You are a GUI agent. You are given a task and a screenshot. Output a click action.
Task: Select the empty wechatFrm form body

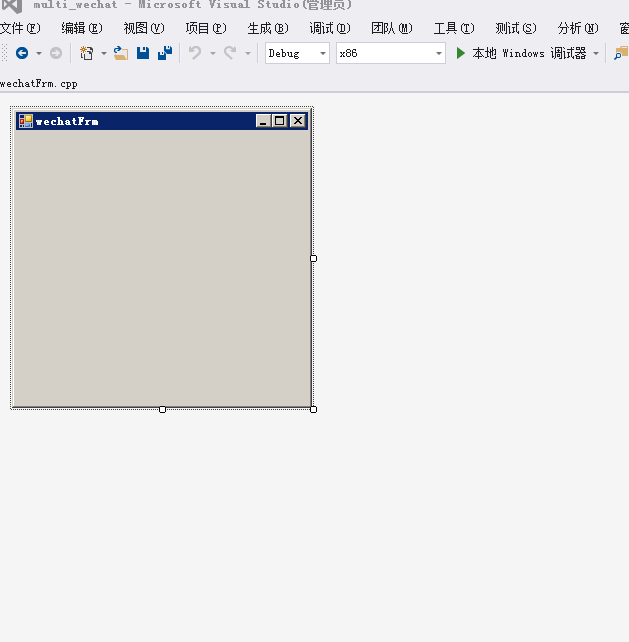(x=160, y=265)
